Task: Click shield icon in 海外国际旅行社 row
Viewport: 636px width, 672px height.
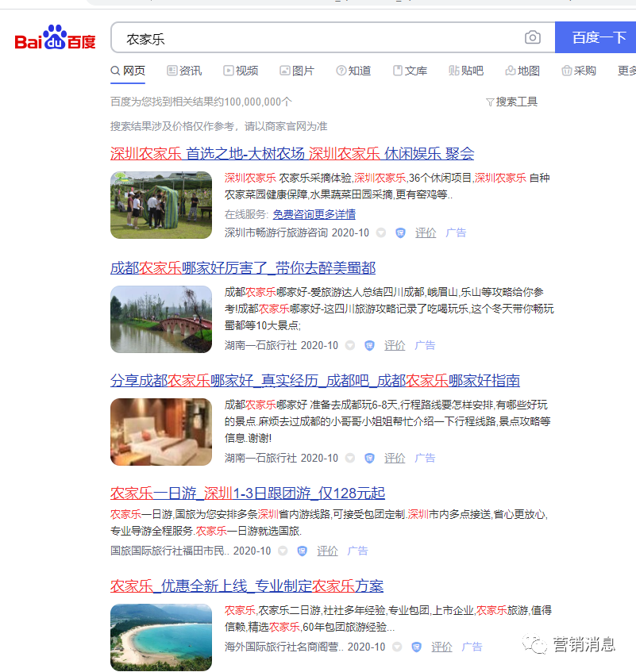Action: click(x=416, y=647)
